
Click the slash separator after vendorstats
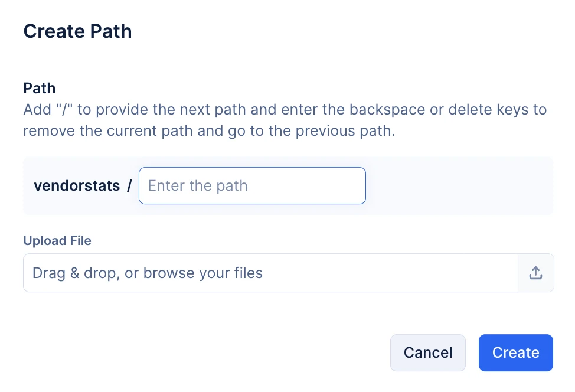point(129,185)
